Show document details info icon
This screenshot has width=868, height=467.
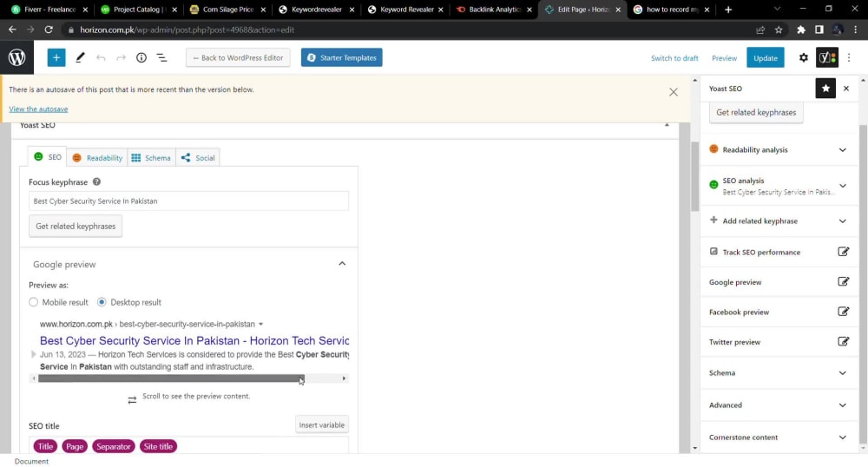click(x=141, y=57)
